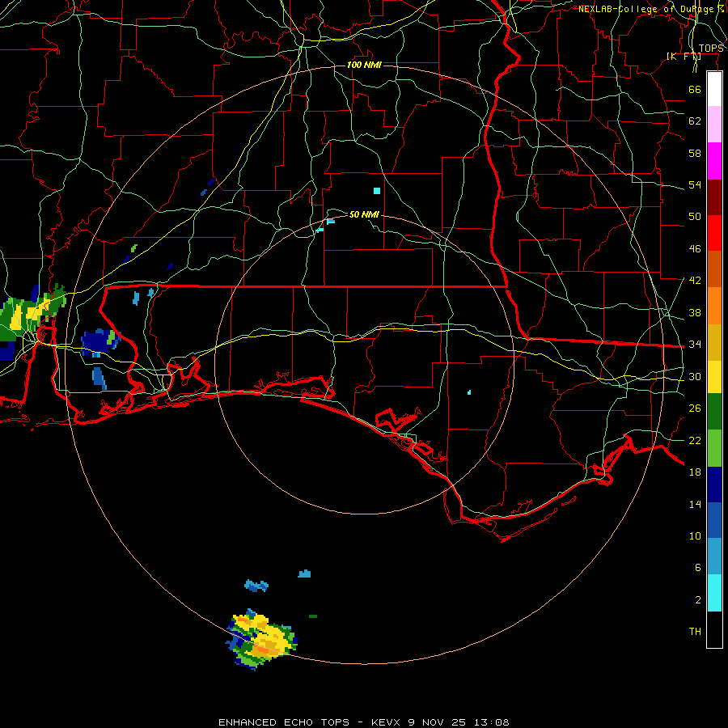The width and height of the screenshot is (728, 728).
Task: Click the "100 NMI" range ring label
Action: tap(365, 65)
